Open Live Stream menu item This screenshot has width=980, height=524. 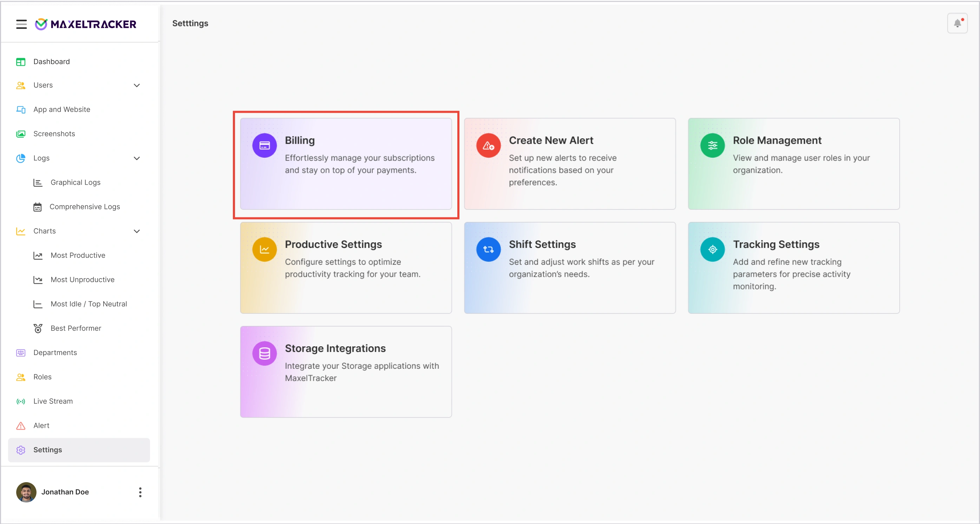click(x=79, y=401)
